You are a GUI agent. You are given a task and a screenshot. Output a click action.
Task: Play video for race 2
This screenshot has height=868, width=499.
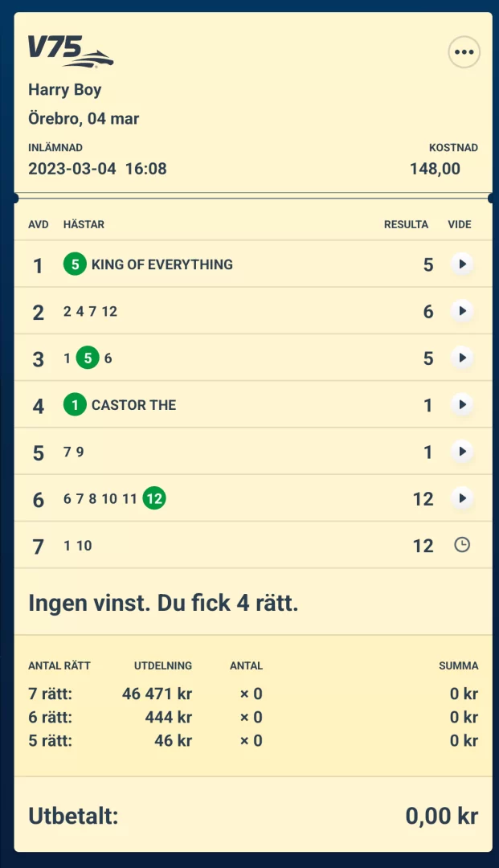462,311
